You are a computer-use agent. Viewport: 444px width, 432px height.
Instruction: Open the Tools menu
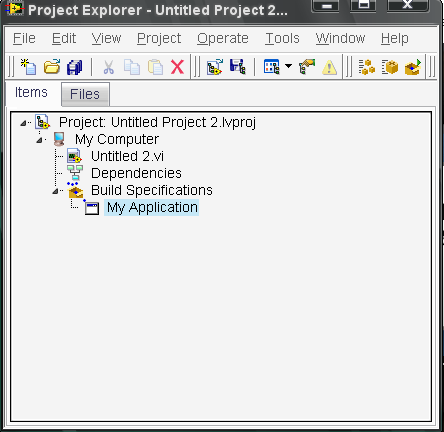[x=282, y=38]
